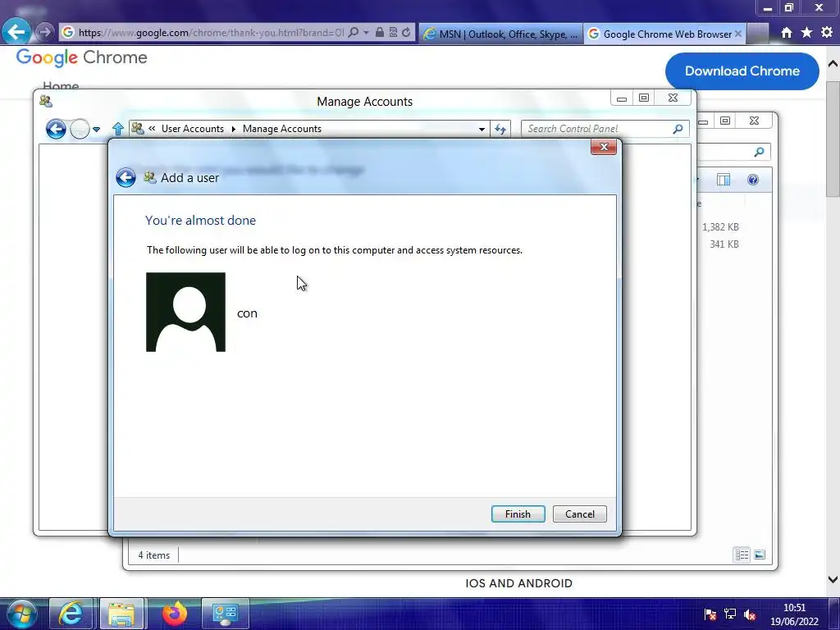Close the Google Chrome Web Browser tab

coord(737,34)
